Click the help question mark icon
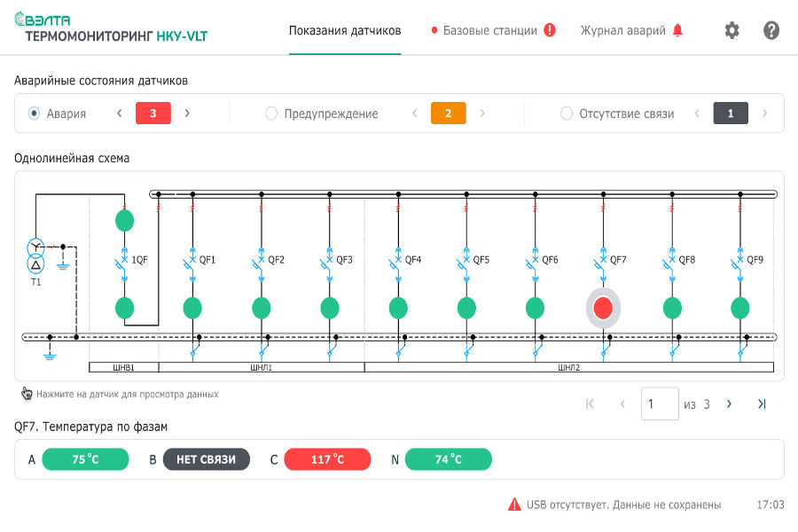The image size is (798, 532). pos(771,30)
